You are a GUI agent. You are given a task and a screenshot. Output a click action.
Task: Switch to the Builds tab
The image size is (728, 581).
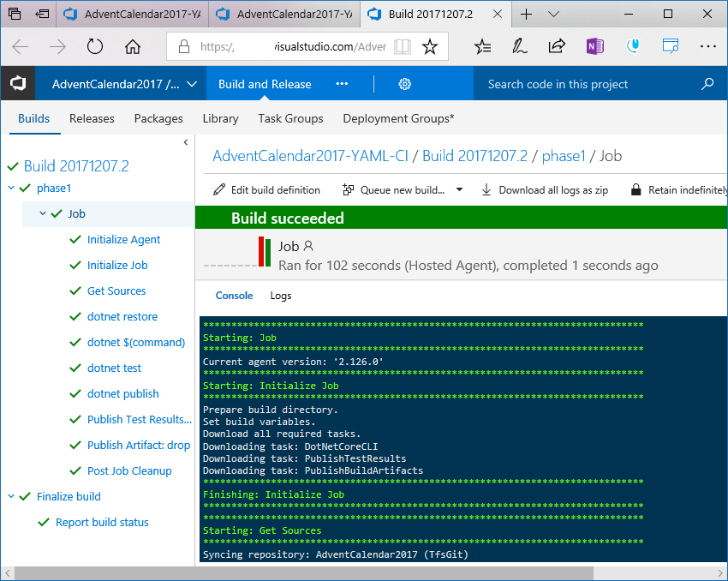pos(34,118)
